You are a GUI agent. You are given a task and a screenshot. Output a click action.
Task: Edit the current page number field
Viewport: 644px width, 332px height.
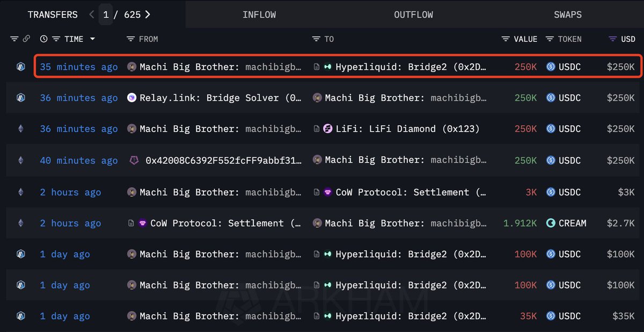coord(106,15)
